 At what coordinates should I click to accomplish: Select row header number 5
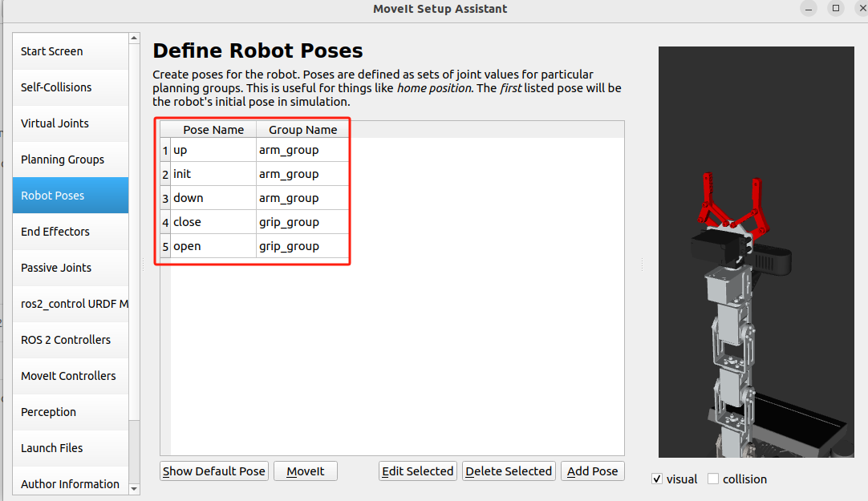165,246
